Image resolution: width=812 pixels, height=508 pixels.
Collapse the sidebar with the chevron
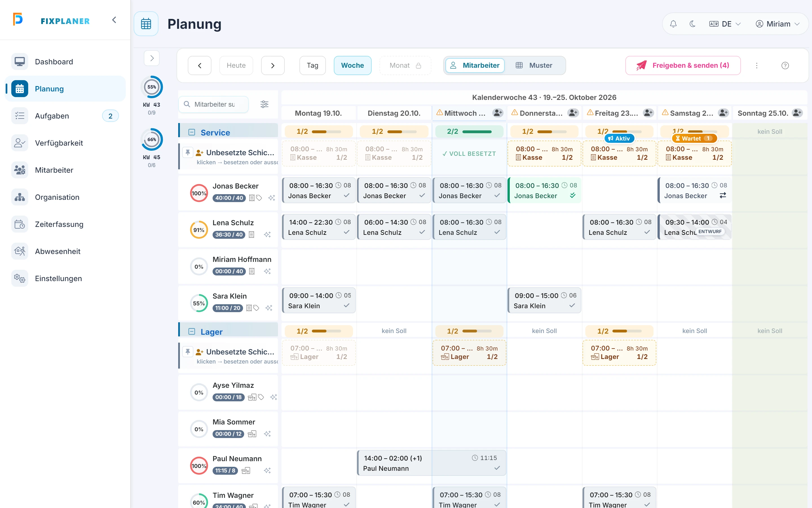click(114, 20)
